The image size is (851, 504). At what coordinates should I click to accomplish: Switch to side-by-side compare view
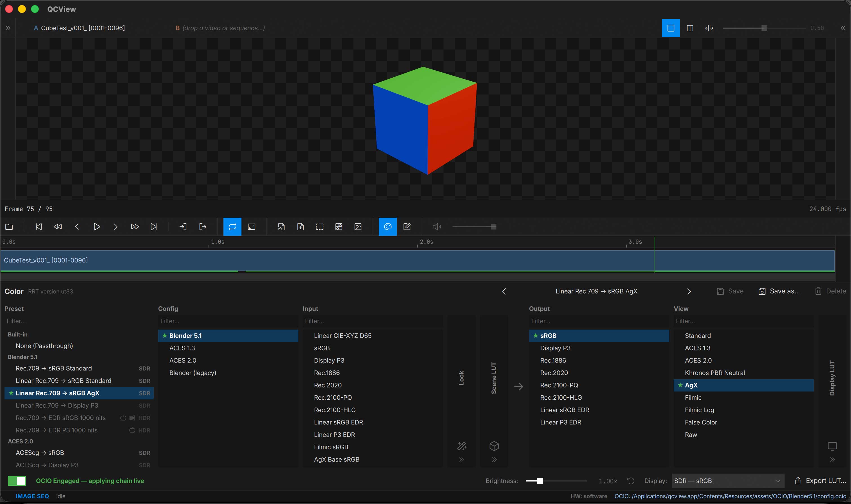tap(690, 28)
